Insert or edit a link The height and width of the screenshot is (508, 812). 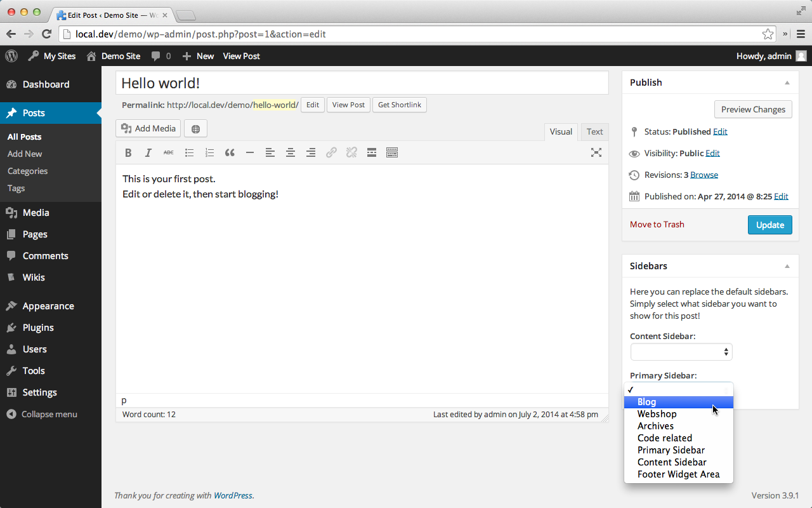point(331,152)
